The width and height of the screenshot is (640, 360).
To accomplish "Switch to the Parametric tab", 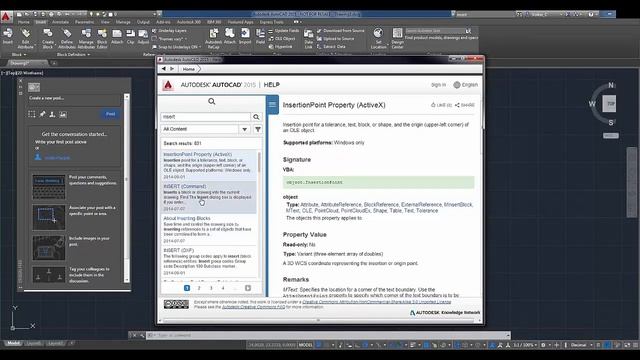I will click(84, 22).
